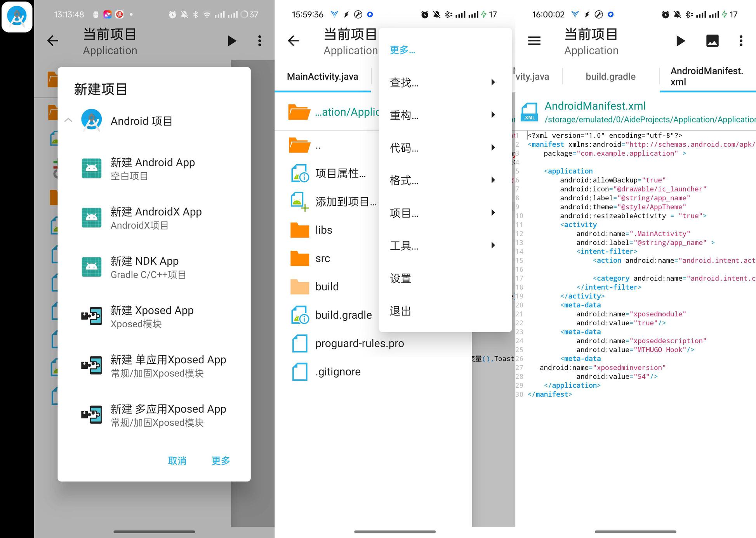Open the three-dot overflow menu right screen
756x538 pixels.
(741, 41)
